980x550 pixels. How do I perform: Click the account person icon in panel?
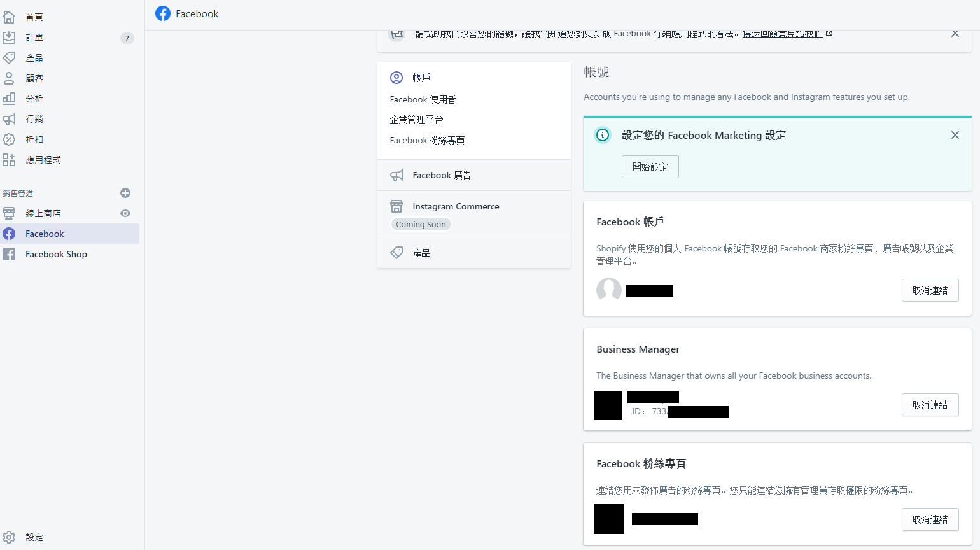pos(396,78)
